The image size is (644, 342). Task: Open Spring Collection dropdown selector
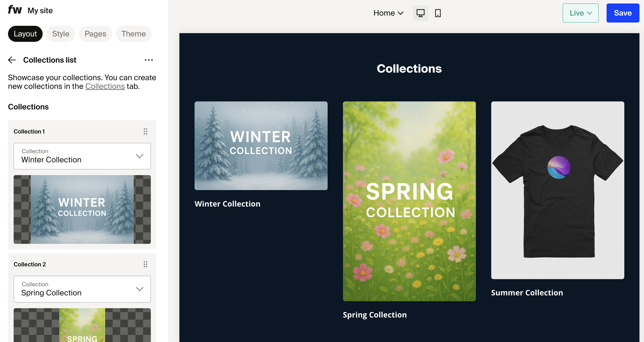coord(82,289)
